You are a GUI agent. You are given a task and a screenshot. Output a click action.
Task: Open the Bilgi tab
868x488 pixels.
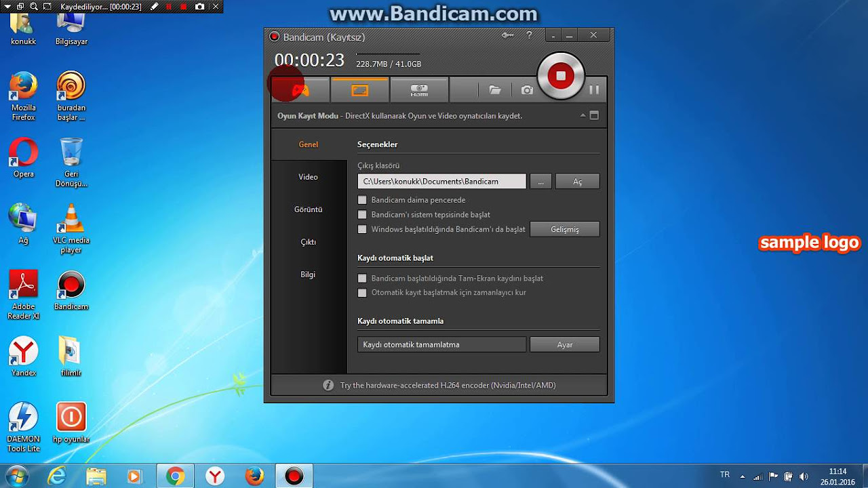(x=309, y=274)
